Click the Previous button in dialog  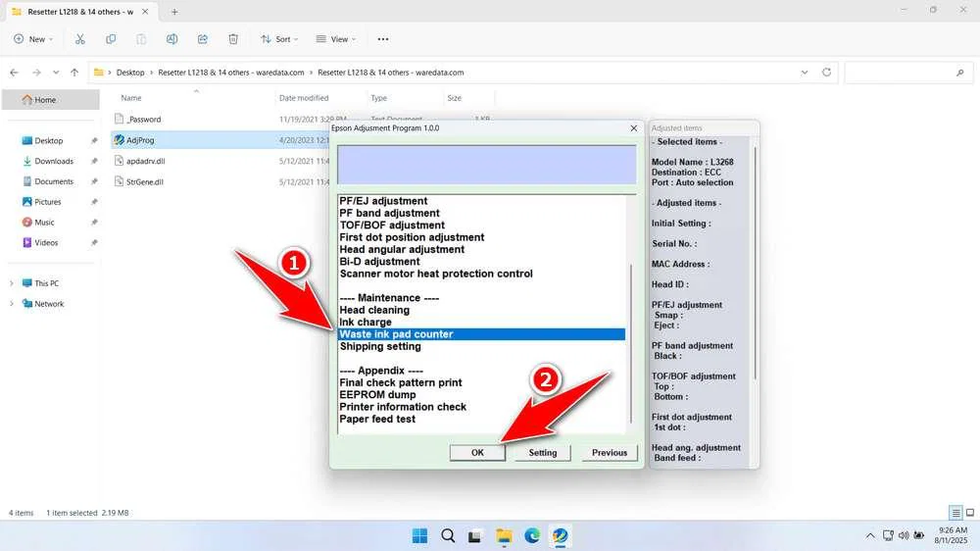[x=609, y=453]
